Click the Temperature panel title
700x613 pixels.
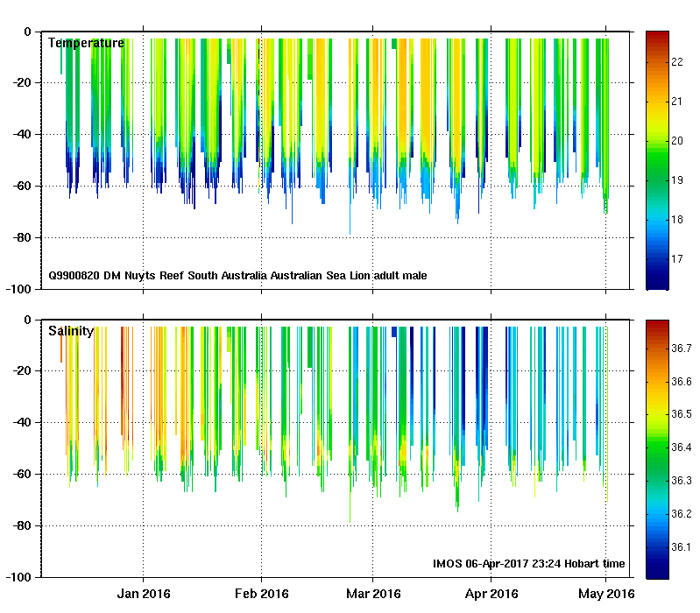tap(86, 43)
